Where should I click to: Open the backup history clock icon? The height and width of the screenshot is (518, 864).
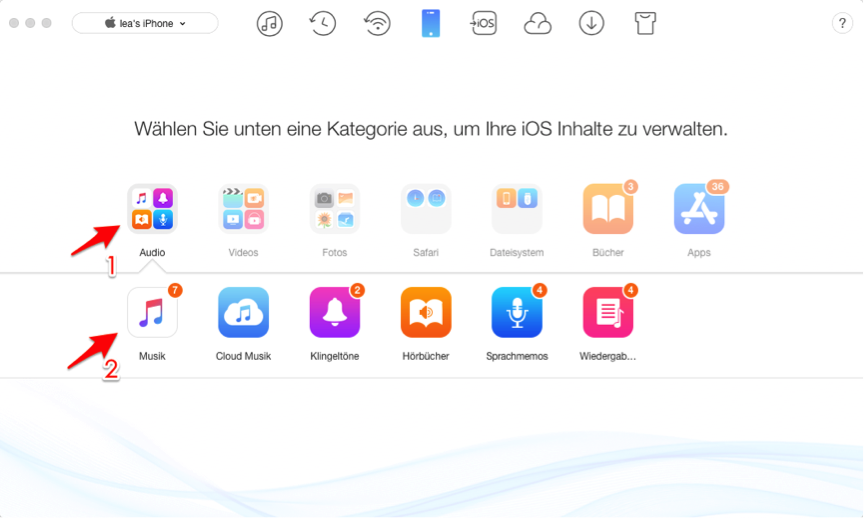322,24
